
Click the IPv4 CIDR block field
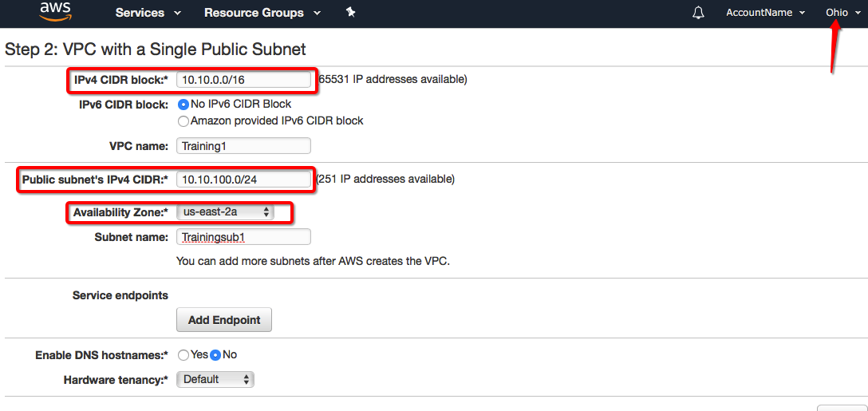[x=243, y=80]
